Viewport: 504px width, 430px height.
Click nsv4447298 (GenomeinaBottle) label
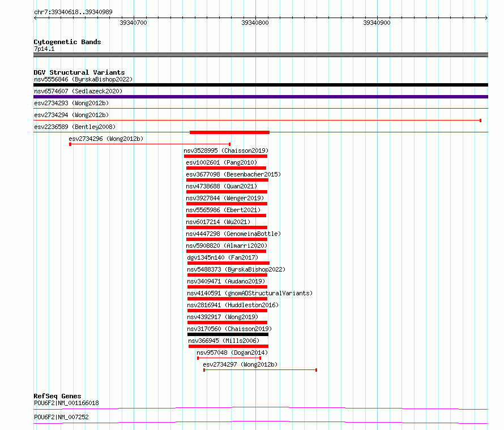pos(233,234)
